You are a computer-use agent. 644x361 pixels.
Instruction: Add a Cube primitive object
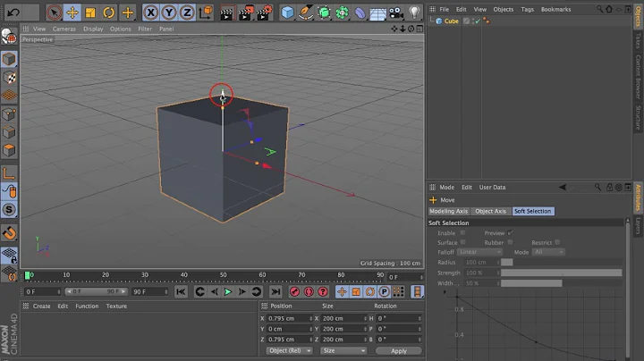pos(287,13)
